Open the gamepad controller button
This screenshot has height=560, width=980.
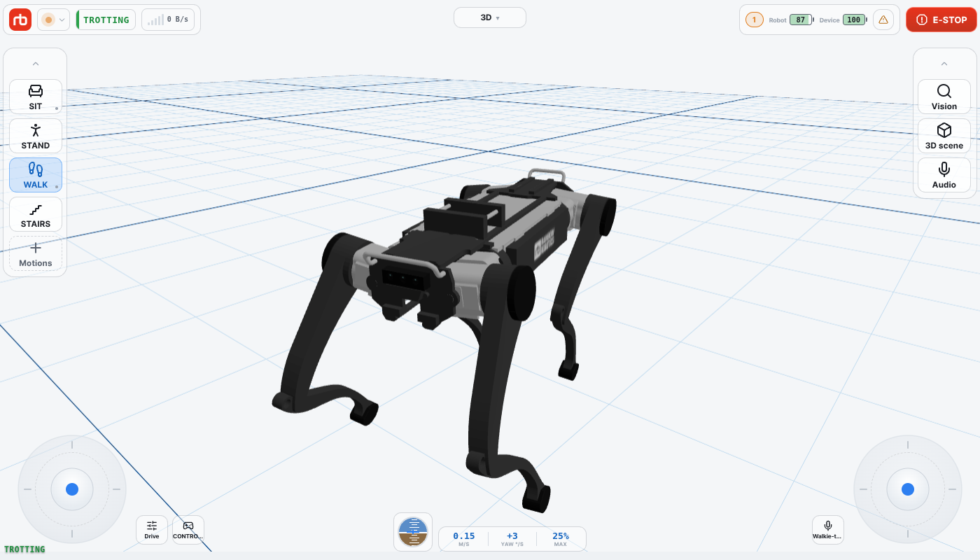pos(188,530)
